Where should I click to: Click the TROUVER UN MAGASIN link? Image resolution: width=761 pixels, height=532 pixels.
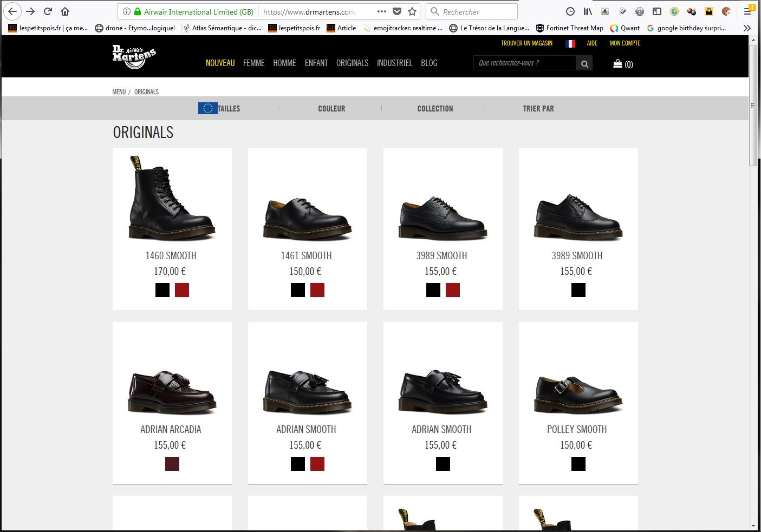point(526,43)
